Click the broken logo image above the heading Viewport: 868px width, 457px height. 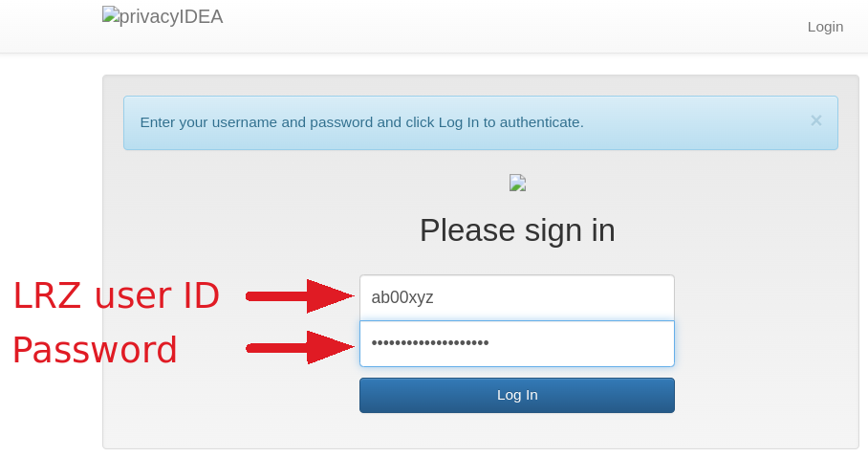517,183
